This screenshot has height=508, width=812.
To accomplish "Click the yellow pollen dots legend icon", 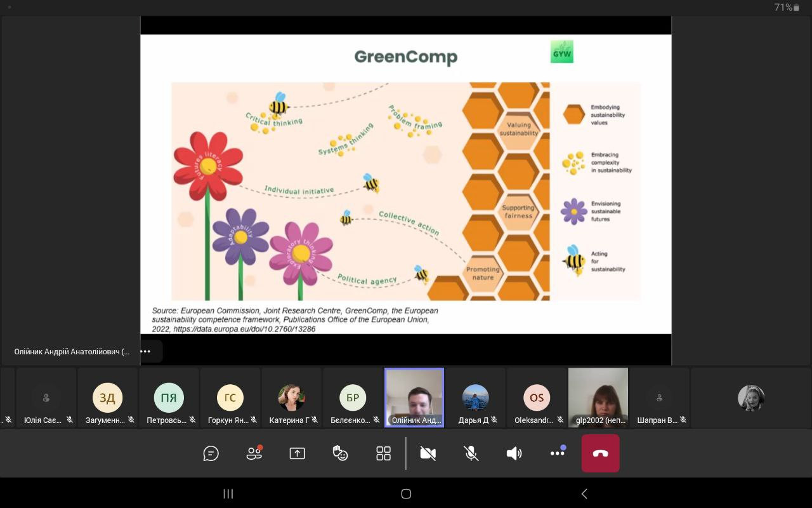I will (574, 163).
